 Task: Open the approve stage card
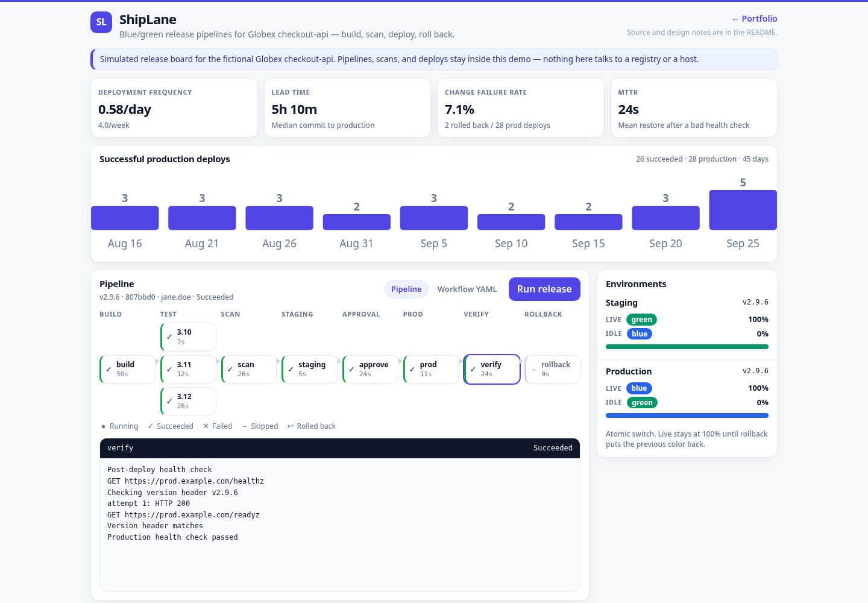point(370,369)
